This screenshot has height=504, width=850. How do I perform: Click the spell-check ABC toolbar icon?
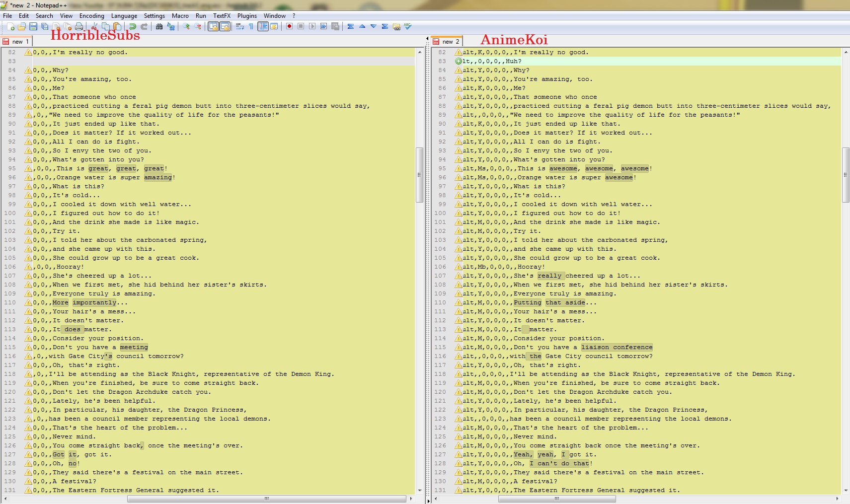click(x=408, y=26)
